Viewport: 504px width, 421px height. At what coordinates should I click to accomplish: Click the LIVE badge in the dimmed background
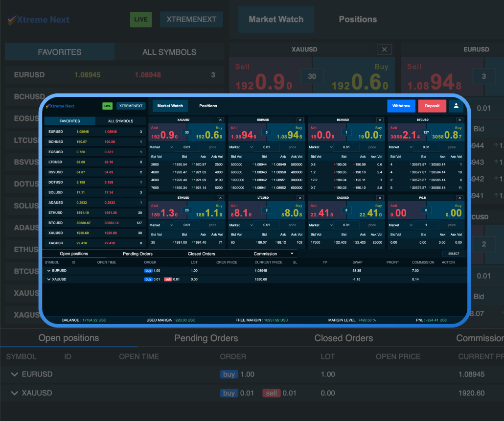coord(141,20)
